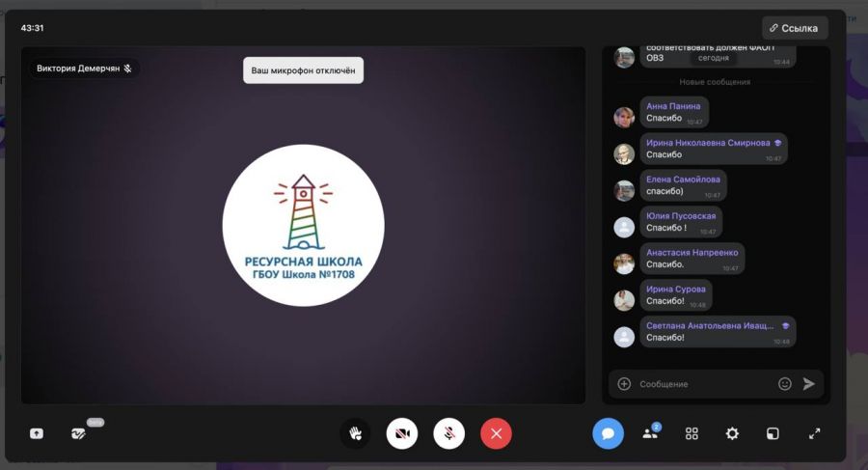Viewport: 868px width, 470px height.
Task: Click Ирина Сурова's avatar
Action: coord(624,300)
